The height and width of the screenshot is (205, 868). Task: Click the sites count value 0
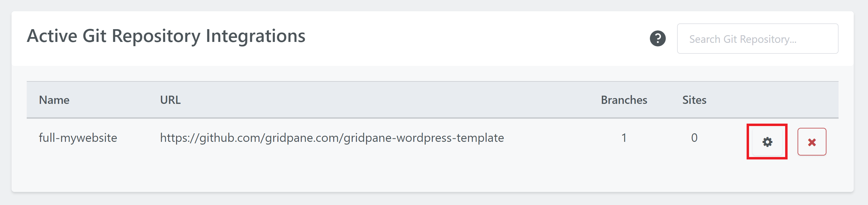pyautogui.click(x=694, y=138)
